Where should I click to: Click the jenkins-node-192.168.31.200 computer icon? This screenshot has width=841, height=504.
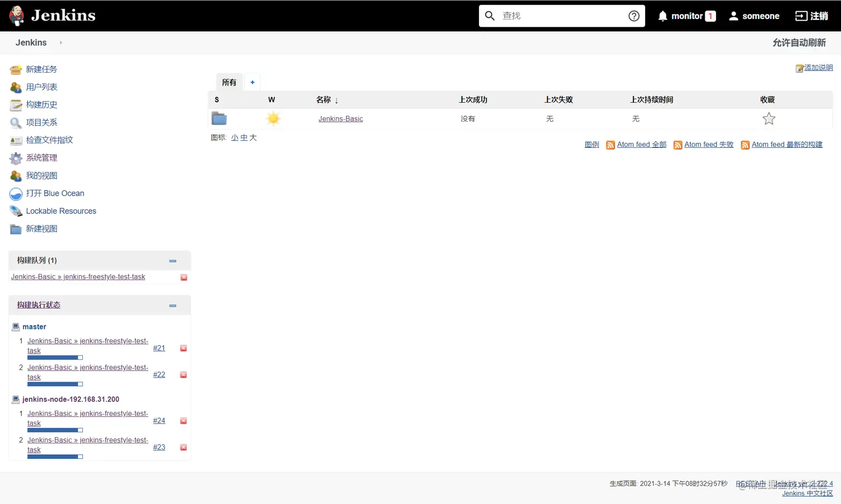pos(16,399)
